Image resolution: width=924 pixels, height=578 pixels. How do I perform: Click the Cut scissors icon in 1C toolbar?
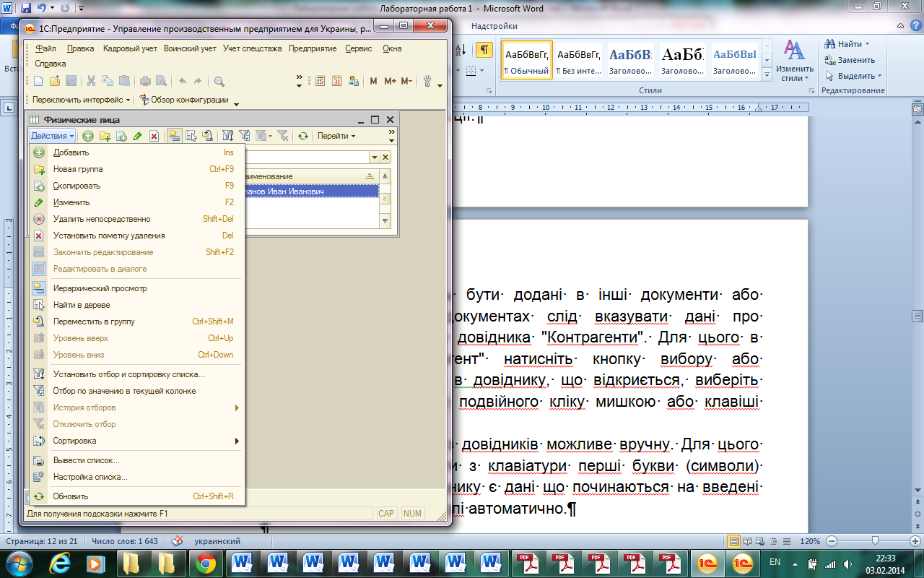[x=92, y=81]
